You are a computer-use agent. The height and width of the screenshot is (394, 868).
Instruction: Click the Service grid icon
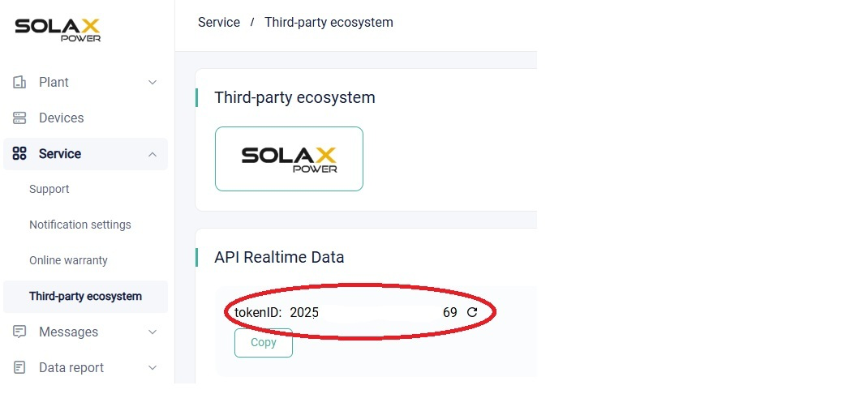[x=19, y=154]
